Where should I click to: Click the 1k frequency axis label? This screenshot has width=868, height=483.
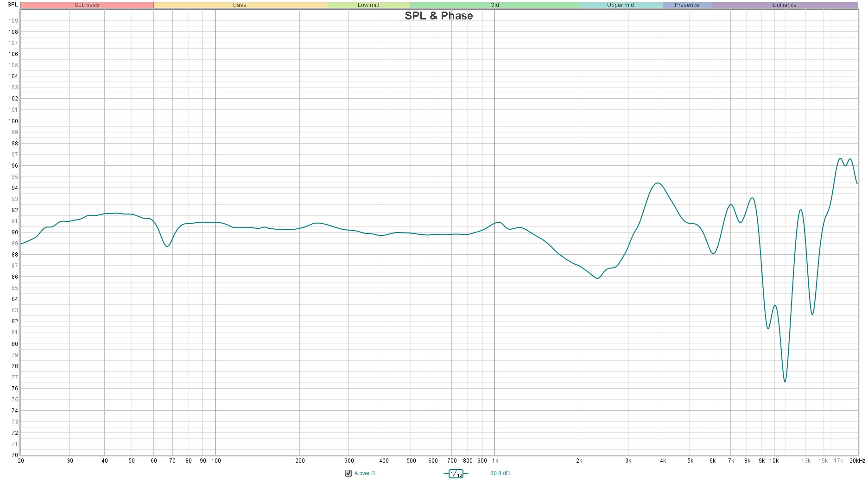tap(495, 461)
